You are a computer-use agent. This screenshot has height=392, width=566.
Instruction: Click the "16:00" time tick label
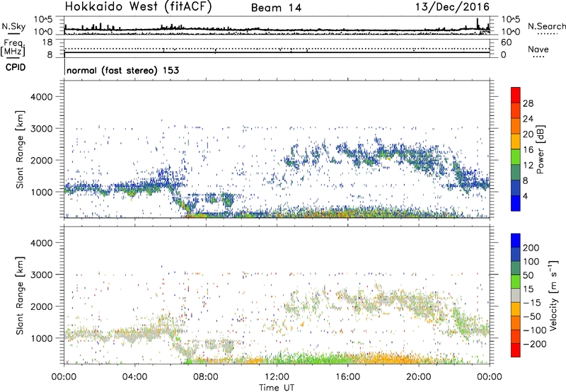click(347, 377)
